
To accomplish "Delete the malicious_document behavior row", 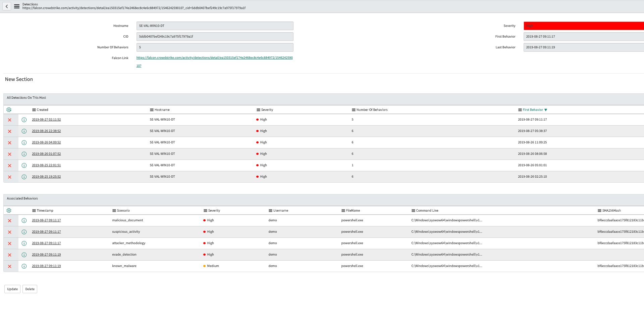I will point(10,221).
